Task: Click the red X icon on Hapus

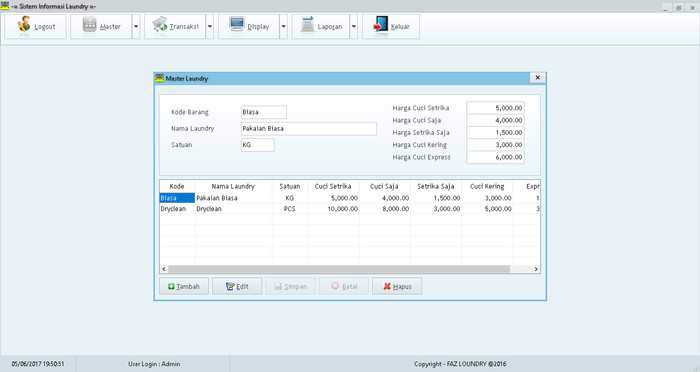Action: point(387,286)
